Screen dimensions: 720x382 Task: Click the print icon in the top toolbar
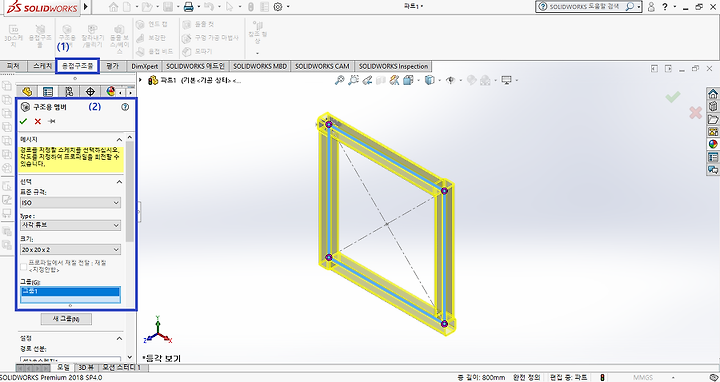point(188,7)
